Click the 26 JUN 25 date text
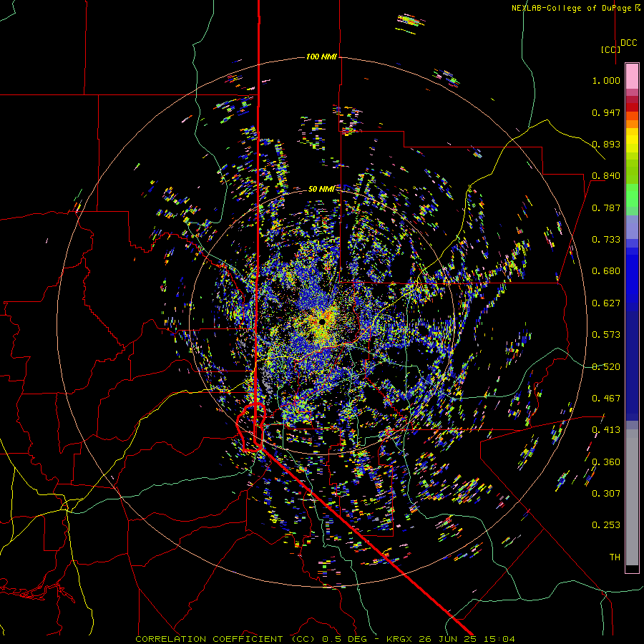The width and height of the screenshot is (644, 644). click(x=448, y=639)
